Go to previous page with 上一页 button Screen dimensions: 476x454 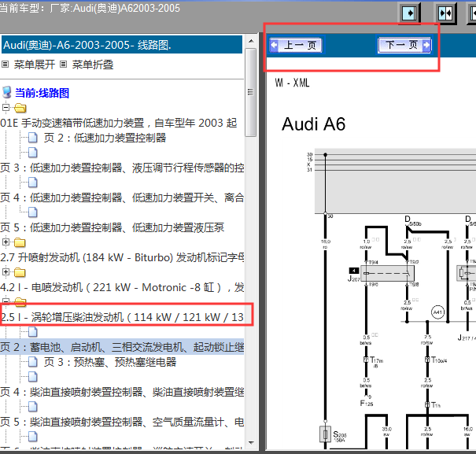(297, 45)
